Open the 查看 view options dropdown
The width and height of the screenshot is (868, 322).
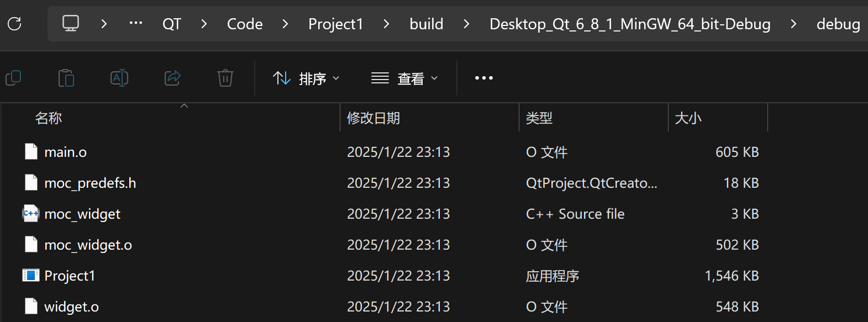pyautogui.click(x=404, y=78)
